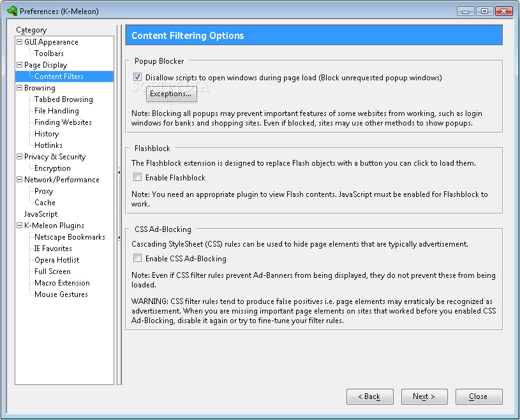Uncheck Disallow scripts to open windows checkbox
The height and width of the screenshot is (420, 520).
click(x=137, y=77)
